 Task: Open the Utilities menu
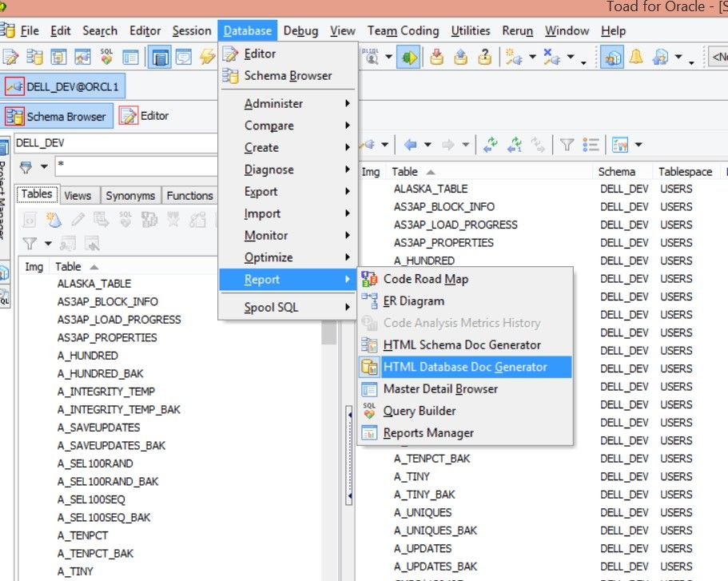pos(471,30)
